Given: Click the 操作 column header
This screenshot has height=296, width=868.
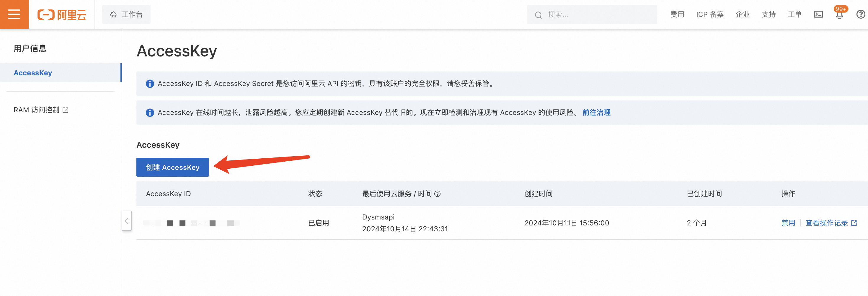Looking at the screenshot, I should click(788, 194).
